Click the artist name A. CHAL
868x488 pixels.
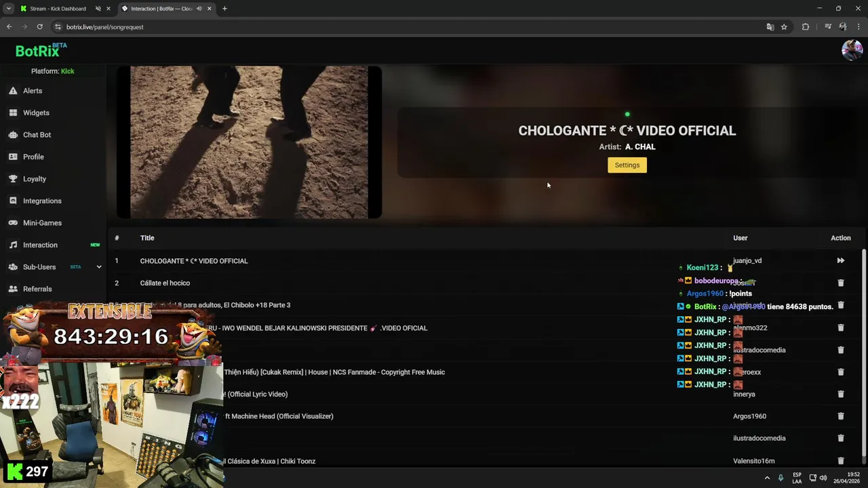pos(640,146)
